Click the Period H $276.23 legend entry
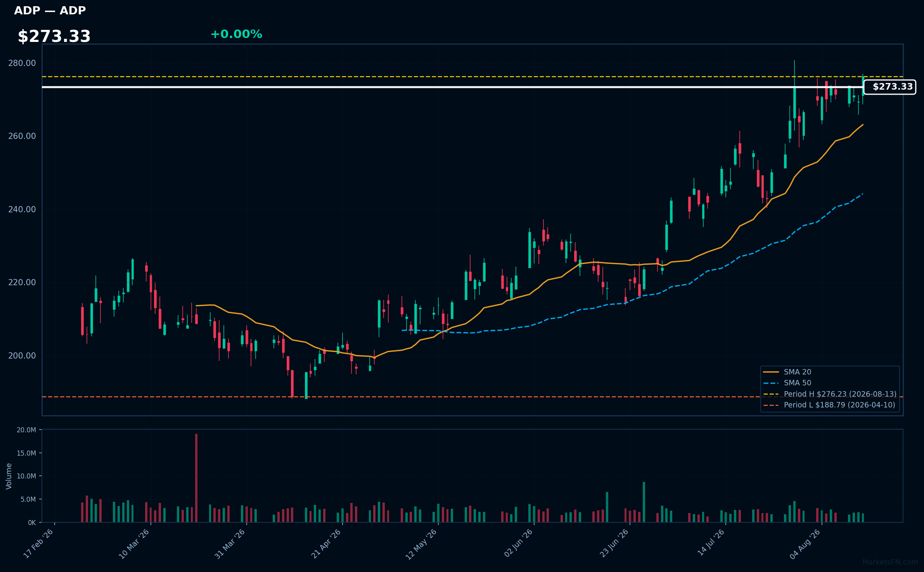The image size is (924, 572). click(x=830, y=394)
